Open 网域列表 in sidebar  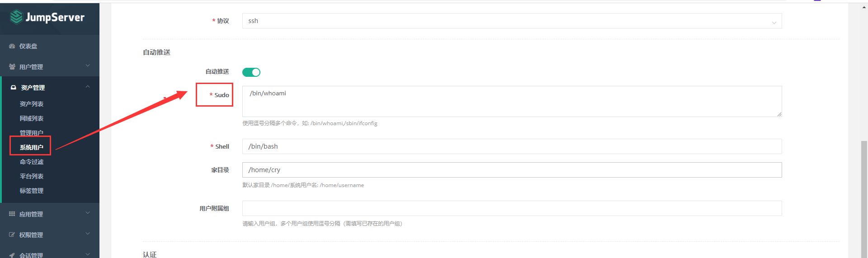click(32, 118)
